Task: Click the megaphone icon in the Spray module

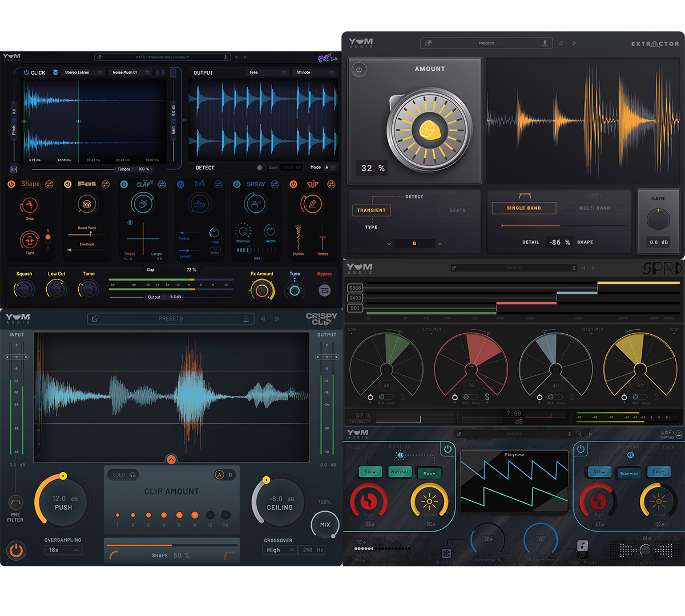Action: 255,204
